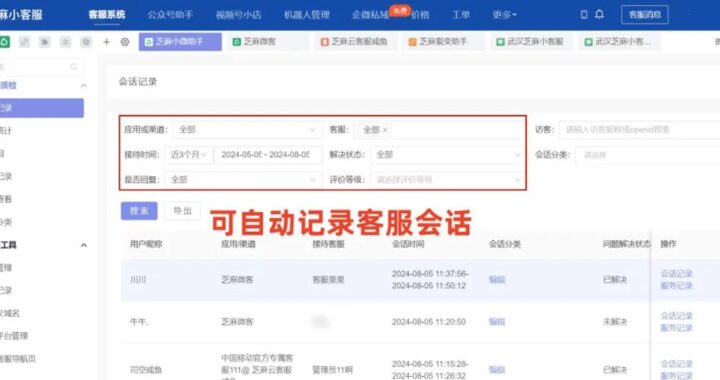Open 工单 in top navigation
The height and width of the screenshot is (380, 720).
click(461, 15)
